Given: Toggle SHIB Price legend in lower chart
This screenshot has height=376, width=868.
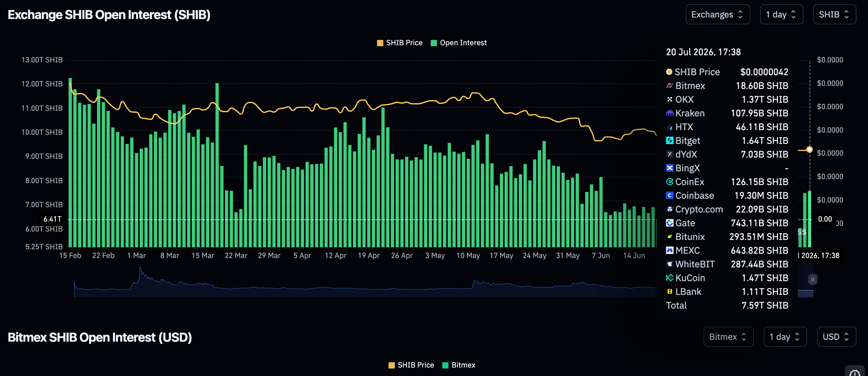Looking at the screenshot, I should 411,365.
